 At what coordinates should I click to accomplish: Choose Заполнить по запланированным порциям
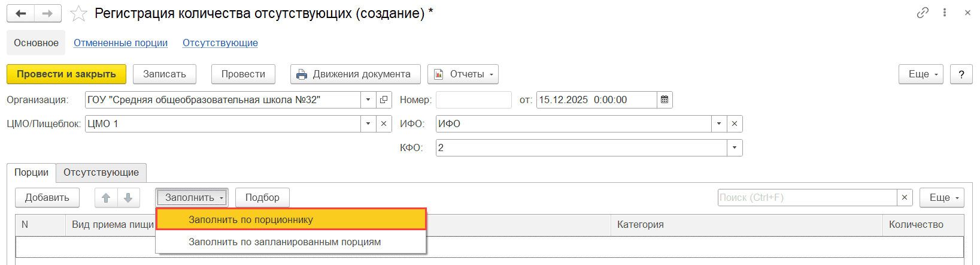(x=285, y=242)
